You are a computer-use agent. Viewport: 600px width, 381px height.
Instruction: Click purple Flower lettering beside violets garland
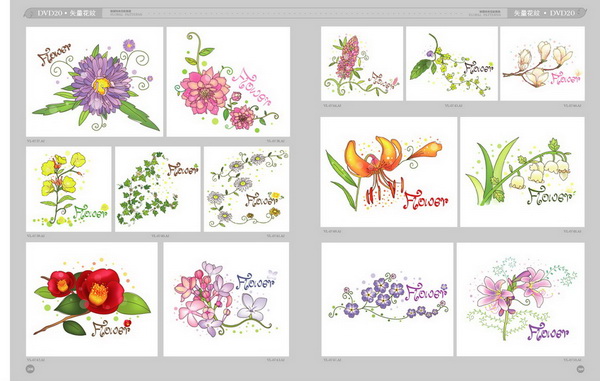[x=426, y=292]
